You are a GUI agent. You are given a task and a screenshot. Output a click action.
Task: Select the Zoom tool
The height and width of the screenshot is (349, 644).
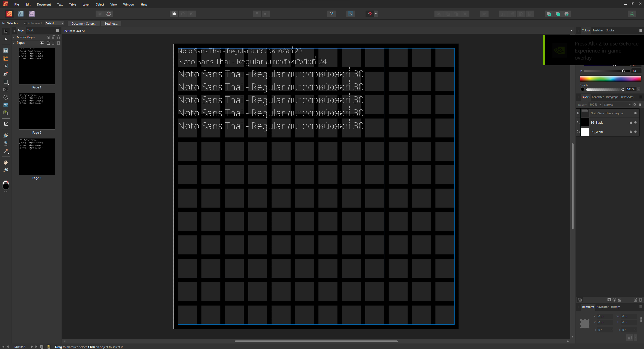[6, 170]
